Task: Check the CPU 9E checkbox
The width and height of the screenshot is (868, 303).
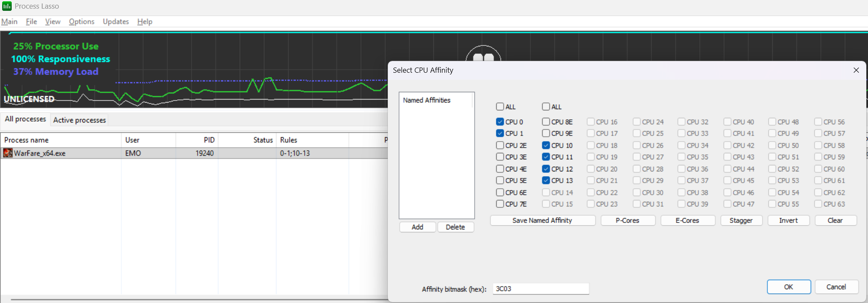Action: [546, 133]
